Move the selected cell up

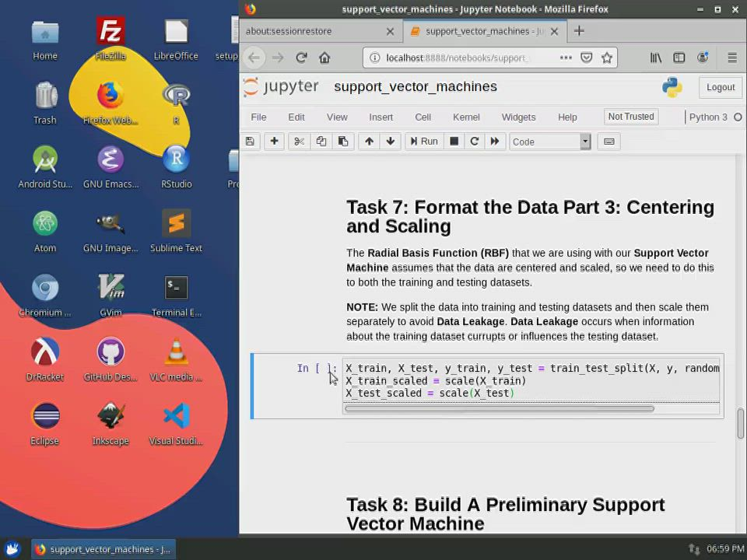pyautogui.click(x=369, y=142)
